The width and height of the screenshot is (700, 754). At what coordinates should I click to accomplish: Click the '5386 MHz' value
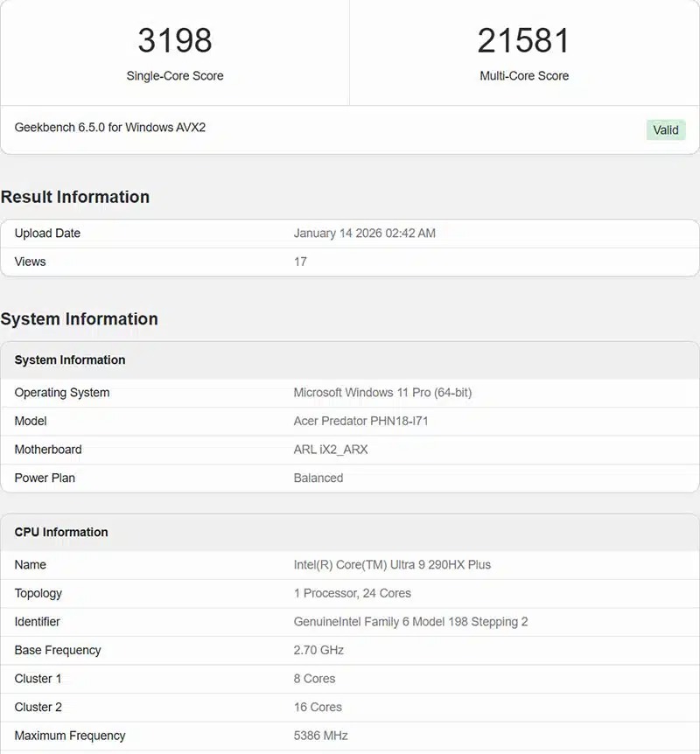(x=321, y=736)
